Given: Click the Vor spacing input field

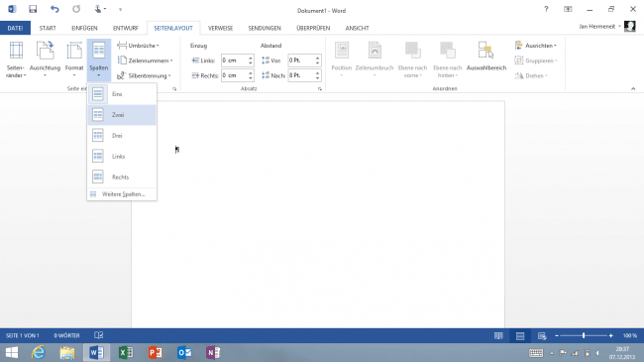Looking at the screenshot, I should pyautogui.click(x=300, y=60).
